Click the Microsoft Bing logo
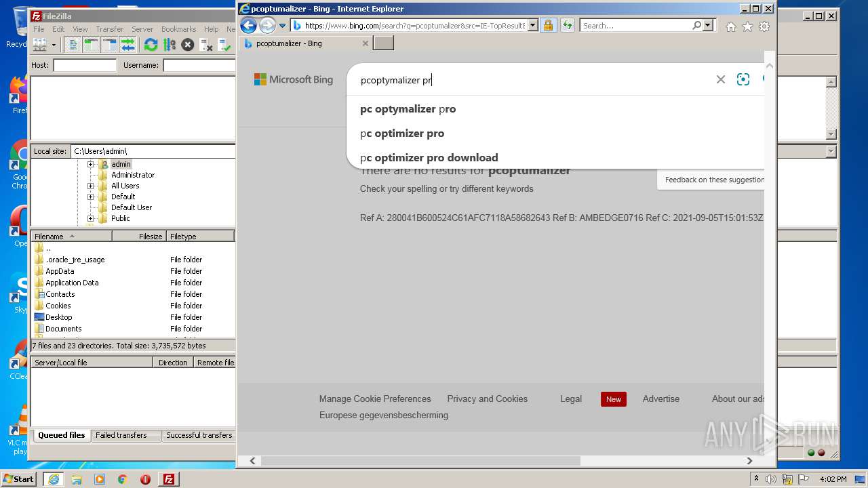 [294, 79]
